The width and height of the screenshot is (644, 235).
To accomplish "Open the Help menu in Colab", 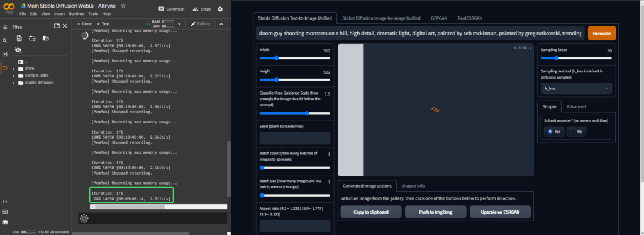I will 106,14.
